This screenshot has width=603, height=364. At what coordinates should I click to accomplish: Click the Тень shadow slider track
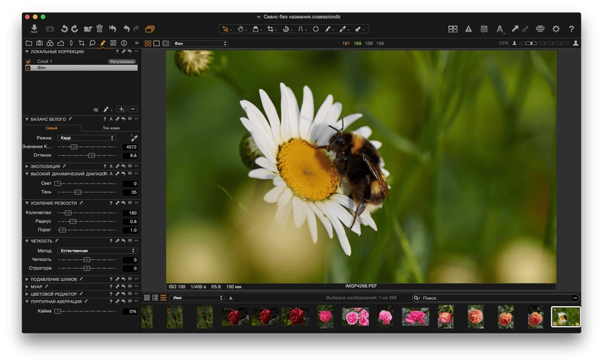click(87, 192)
